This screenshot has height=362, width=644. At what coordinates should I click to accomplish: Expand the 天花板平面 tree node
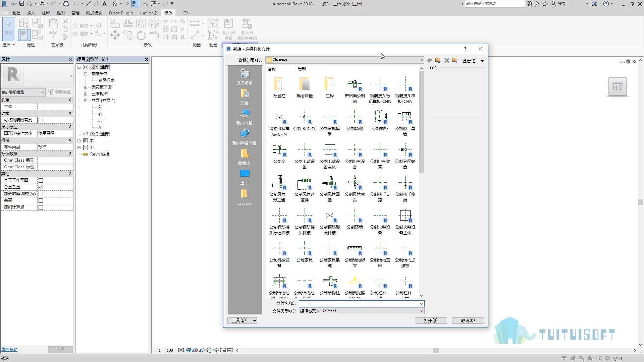[86, 87]
